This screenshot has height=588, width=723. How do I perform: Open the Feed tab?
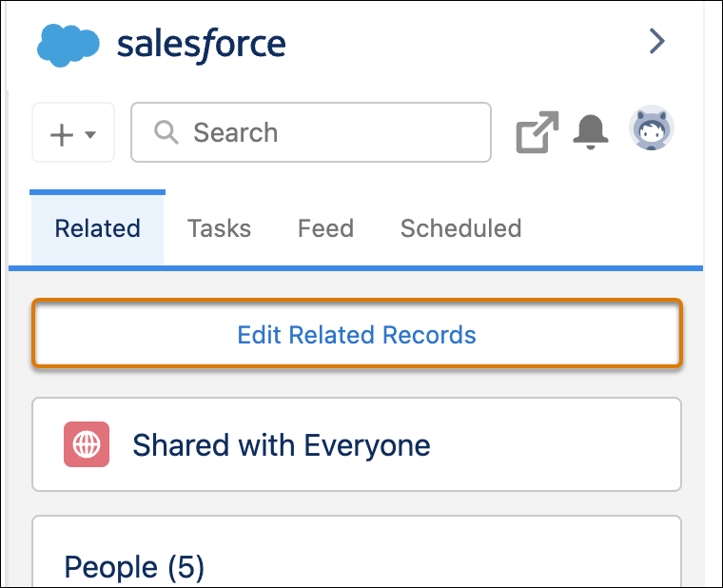[325, 228]
